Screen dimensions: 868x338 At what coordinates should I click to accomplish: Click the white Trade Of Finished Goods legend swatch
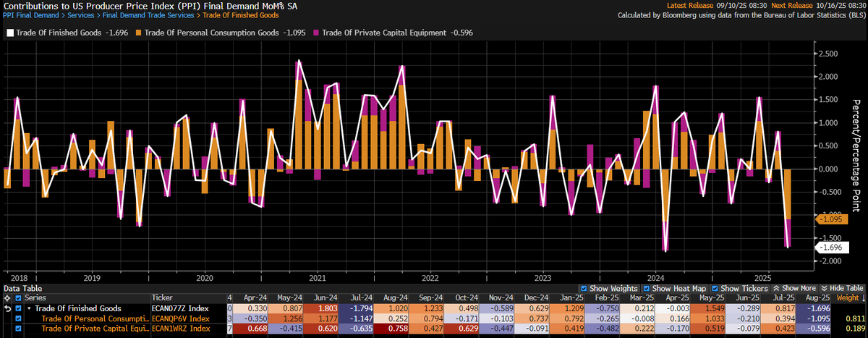9,32
